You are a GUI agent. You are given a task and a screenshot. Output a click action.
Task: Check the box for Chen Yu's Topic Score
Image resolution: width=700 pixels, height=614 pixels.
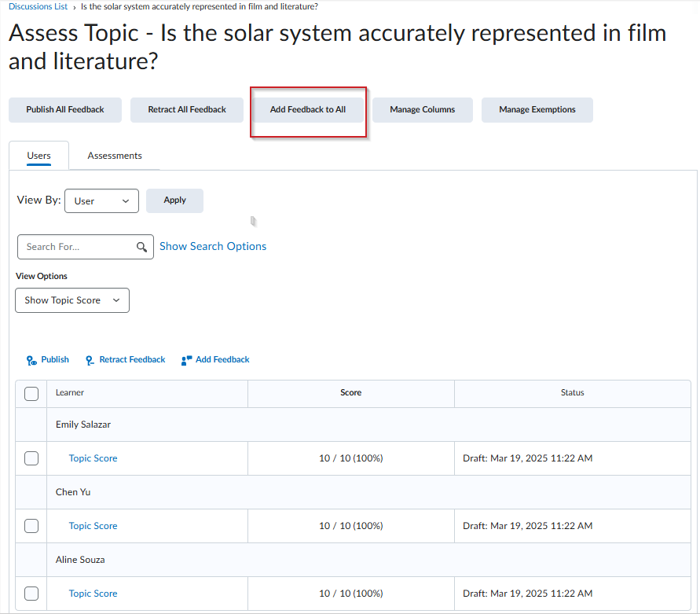(x=31, y=526)
